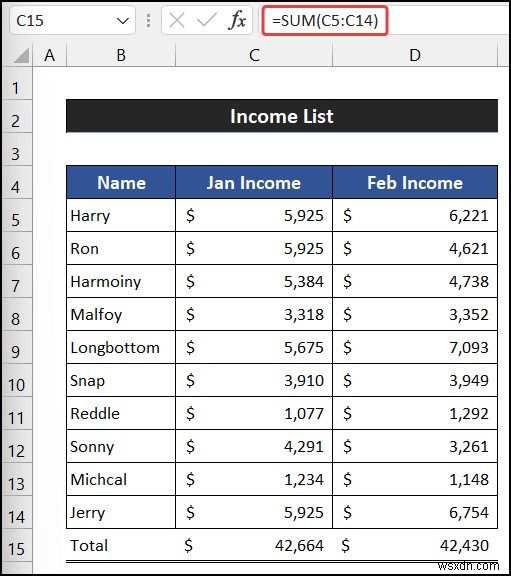The image size is (511, 576).
Task: Select row 4 header
Action: click(x=17, y=186)
